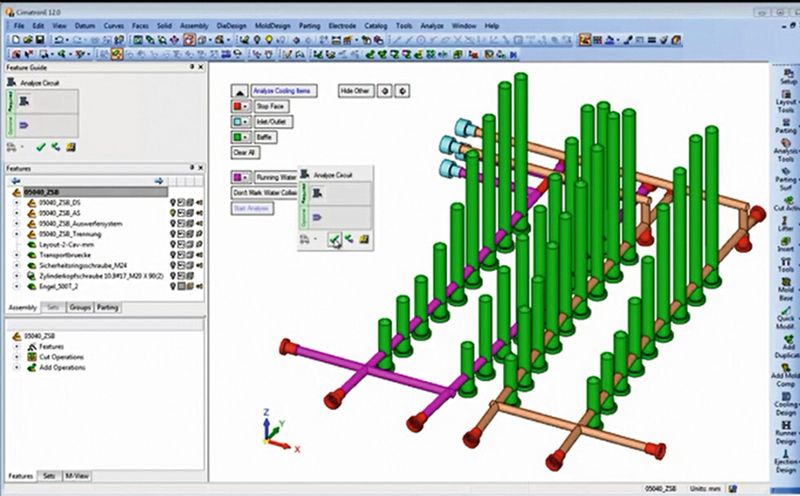The height and width of the screenshot is (496, 800).
Task: Click the first round arrow button next to Hide Other
Action: coord(385,91)
